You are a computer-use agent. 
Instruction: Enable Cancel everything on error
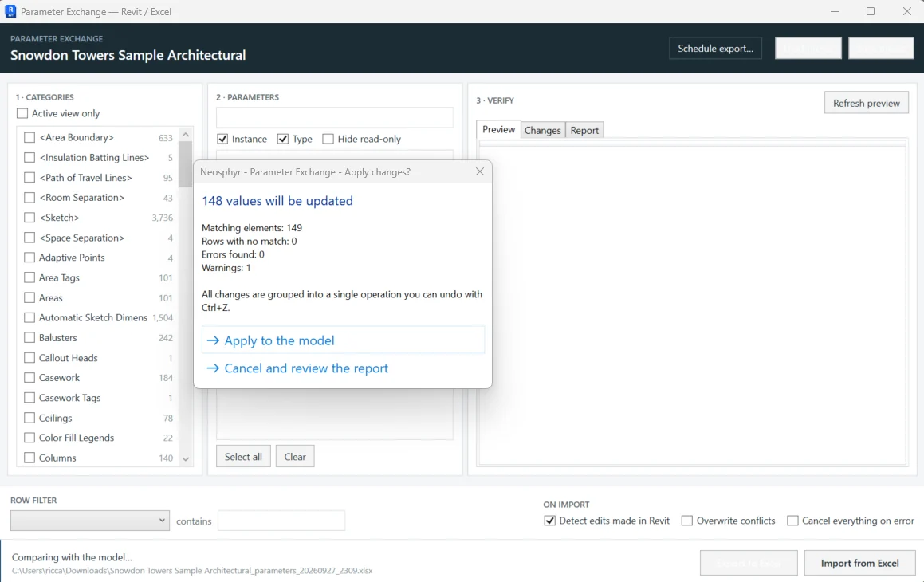(793, 521)
